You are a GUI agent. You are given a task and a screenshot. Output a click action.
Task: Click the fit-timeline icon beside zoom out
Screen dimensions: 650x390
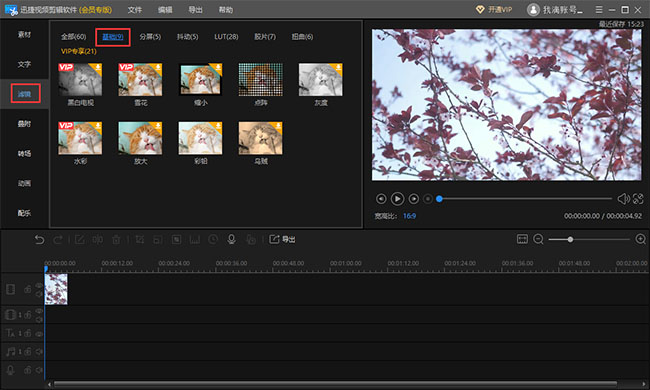click(x=522, y=239)
